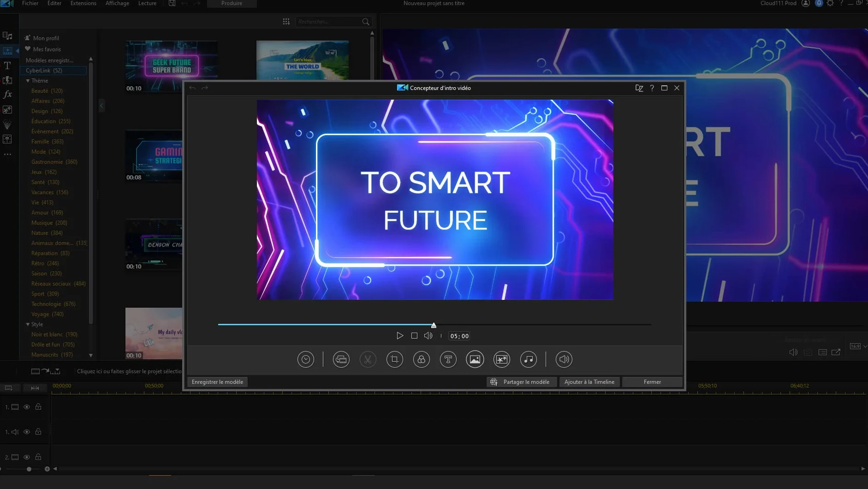Click the crop tool icon
The width and height of the screenshot is (868, 489).
tap(394, 359)
